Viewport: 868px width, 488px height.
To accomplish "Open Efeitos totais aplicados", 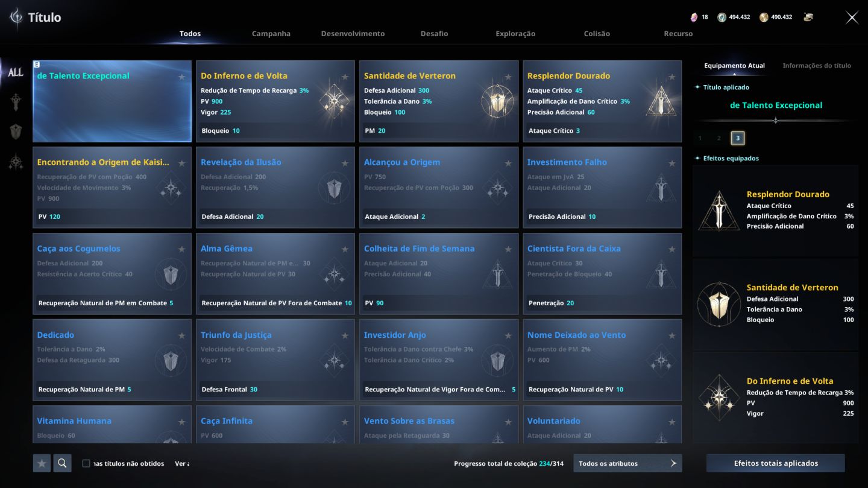I will [776, 463].
